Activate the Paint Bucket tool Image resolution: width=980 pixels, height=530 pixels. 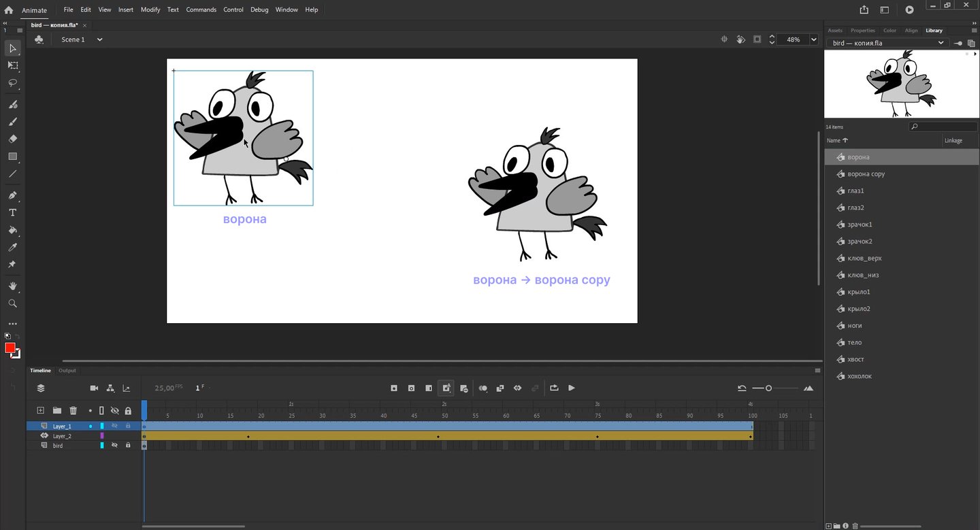tap(12, 230)
